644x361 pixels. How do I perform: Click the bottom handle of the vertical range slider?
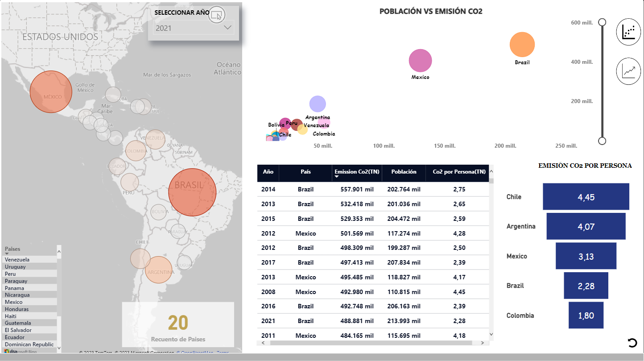(x=602, y=140)
